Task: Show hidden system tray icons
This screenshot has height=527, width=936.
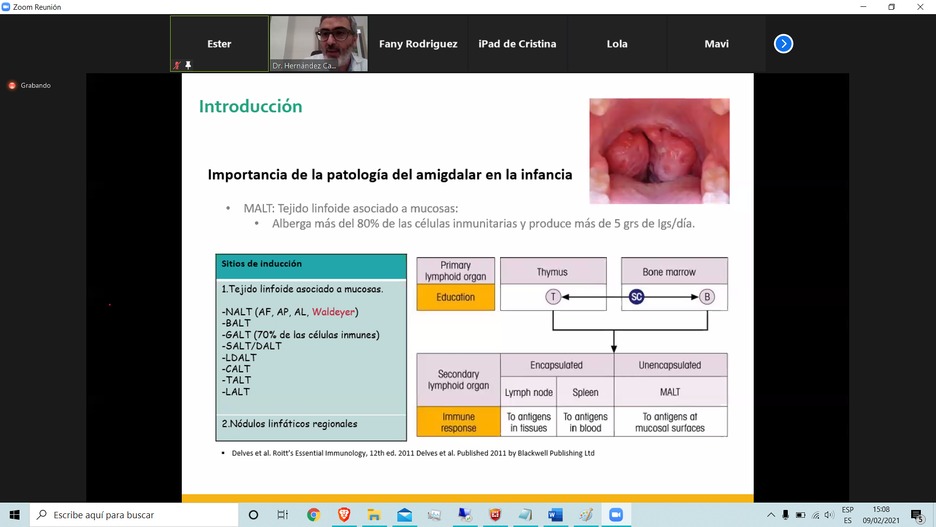Action: click(x=771, y=515)
